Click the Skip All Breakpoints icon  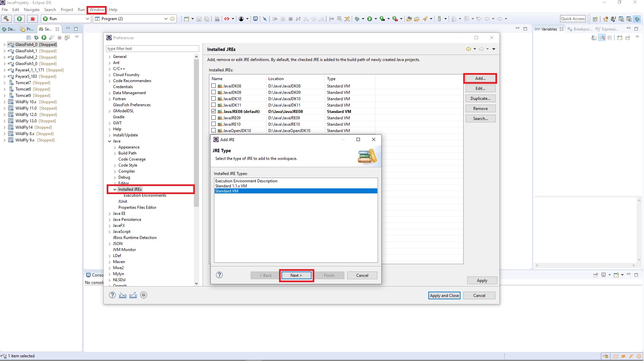pyautogui.click(x=265, y=19)
